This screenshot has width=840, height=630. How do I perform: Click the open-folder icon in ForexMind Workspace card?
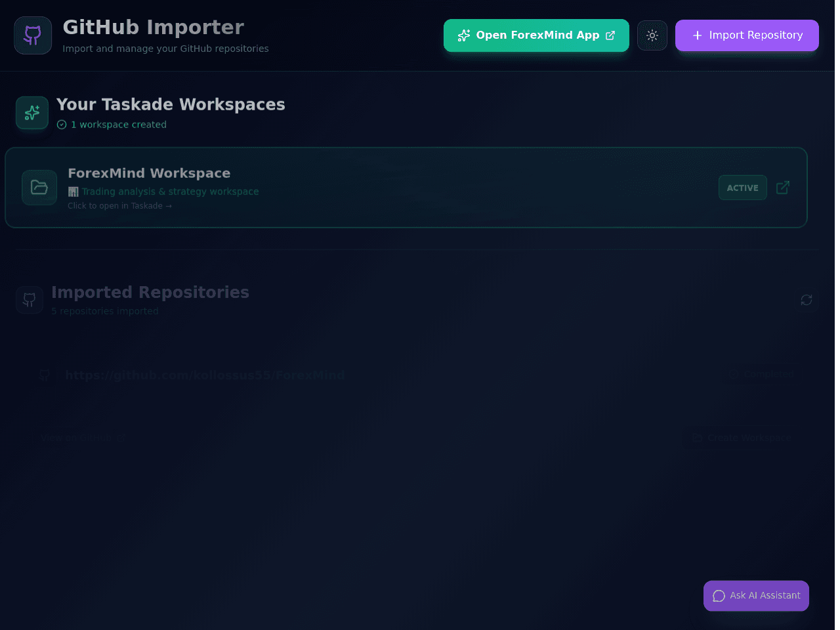coord(39,188)
